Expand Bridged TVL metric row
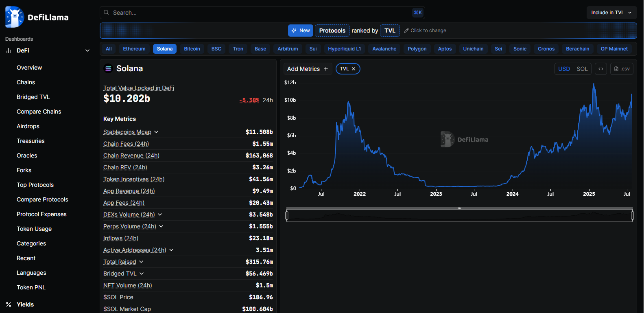Screen dimensions: 644x313 pos(142,274)
